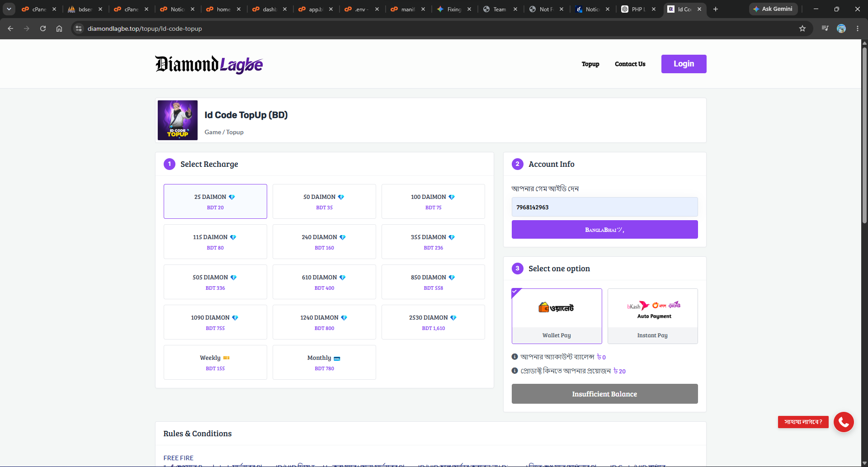This screenshot has height=467, width=868.
Task: Open the Topup nav link
Action: [590, 64]
